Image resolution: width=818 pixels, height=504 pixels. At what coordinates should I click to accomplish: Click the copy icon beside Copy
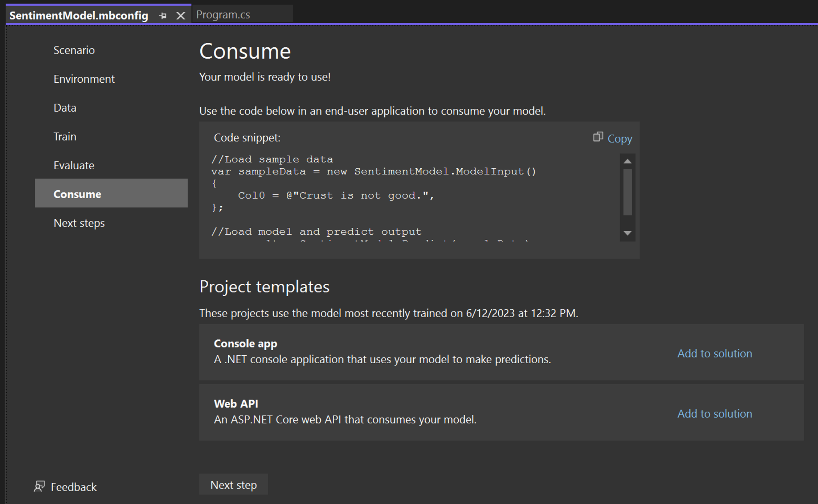click(598, 137)
